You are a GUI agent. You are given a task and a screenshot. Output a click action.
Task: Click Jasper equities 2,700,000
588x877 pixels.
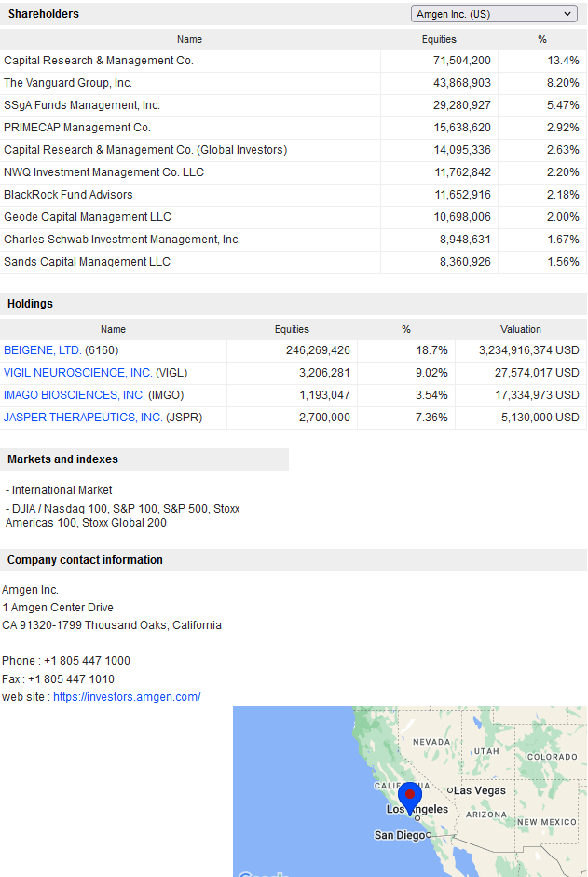324,418
